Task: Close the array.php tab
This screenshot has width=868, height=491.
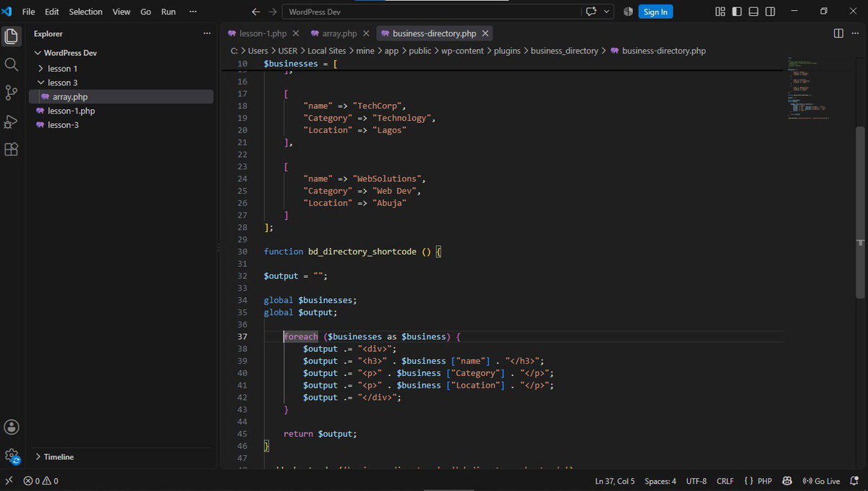Action: pyautogui.click(x=366, y=33)
